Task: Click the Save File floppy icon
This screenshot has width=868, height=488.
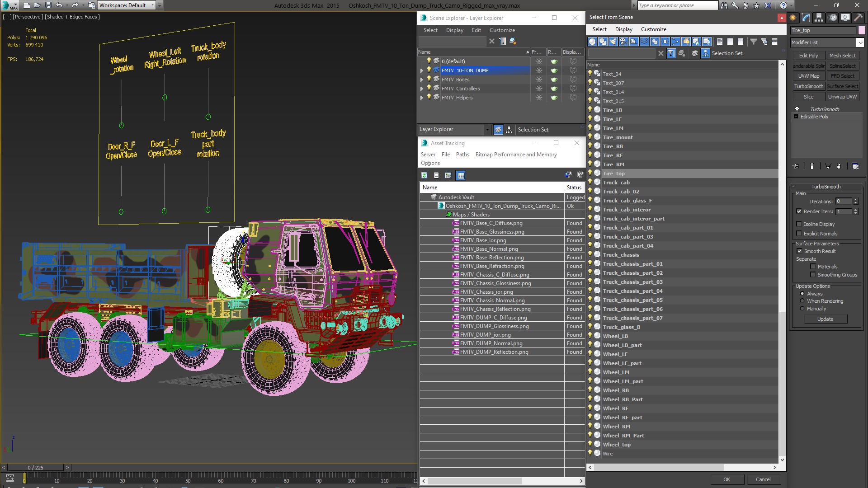Action: pos(48,5)
